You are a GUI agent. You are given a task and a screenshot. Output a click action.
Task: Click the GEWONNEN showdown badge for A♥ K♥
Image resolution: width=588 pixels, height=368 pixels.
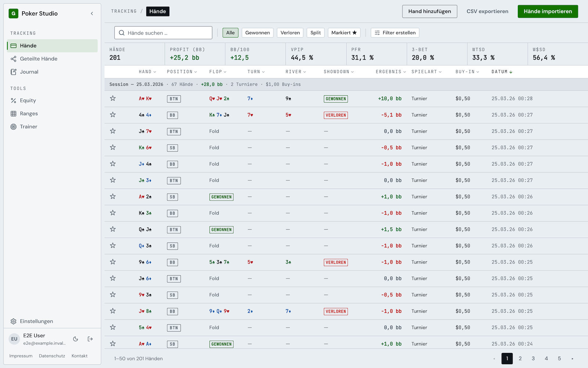coord(336,99)
